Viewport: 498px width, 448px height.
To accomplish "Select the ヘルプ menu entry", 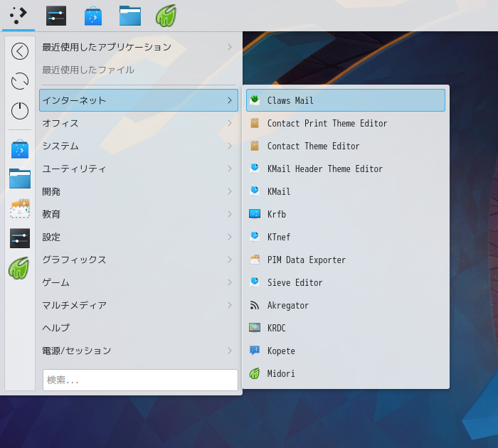I will [x=139, y=328].
